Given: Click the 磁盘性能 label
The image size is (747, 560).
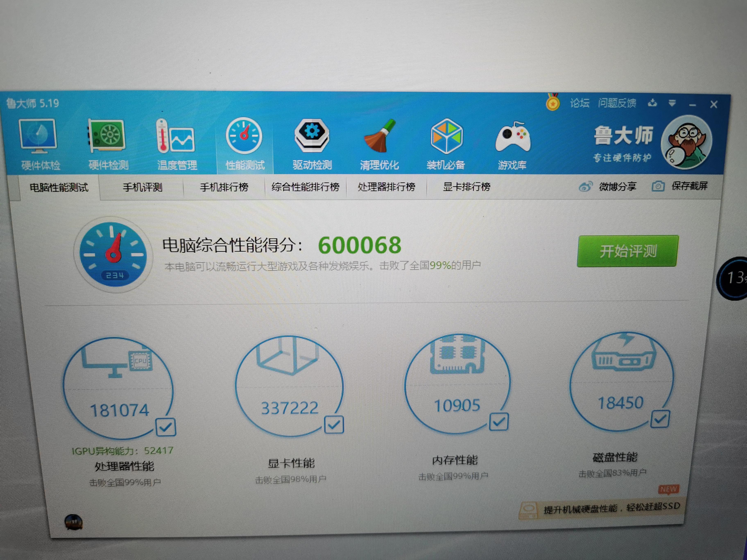Looking at the screenshot, I should 615,457.
